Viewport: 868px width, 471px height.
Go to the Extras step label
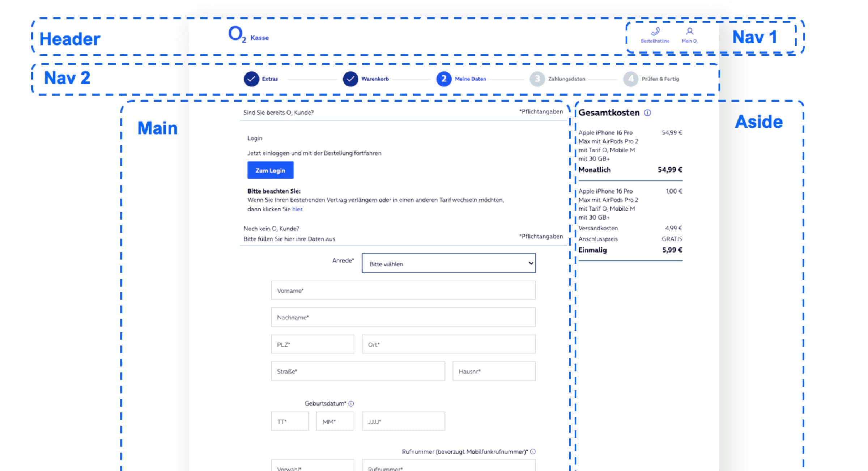pos(270,79)
